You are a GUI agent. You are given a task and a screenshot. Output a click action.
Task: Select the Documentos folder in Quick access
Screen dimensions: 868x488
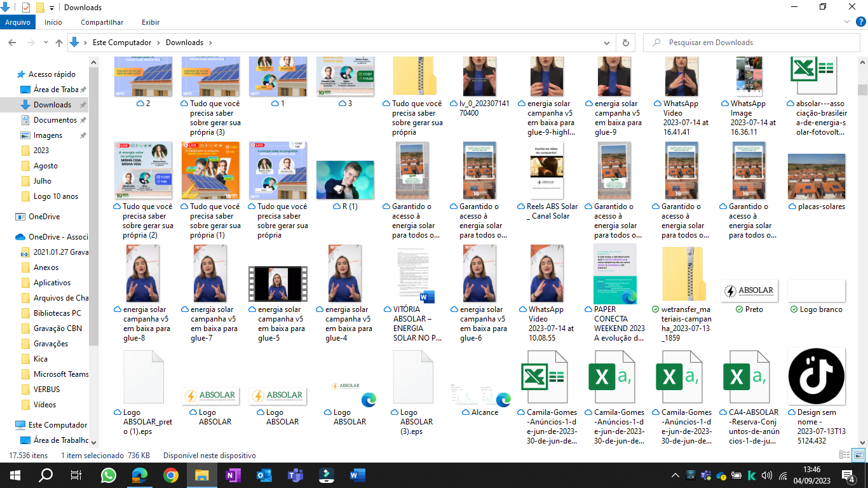[x=55, y=120]
